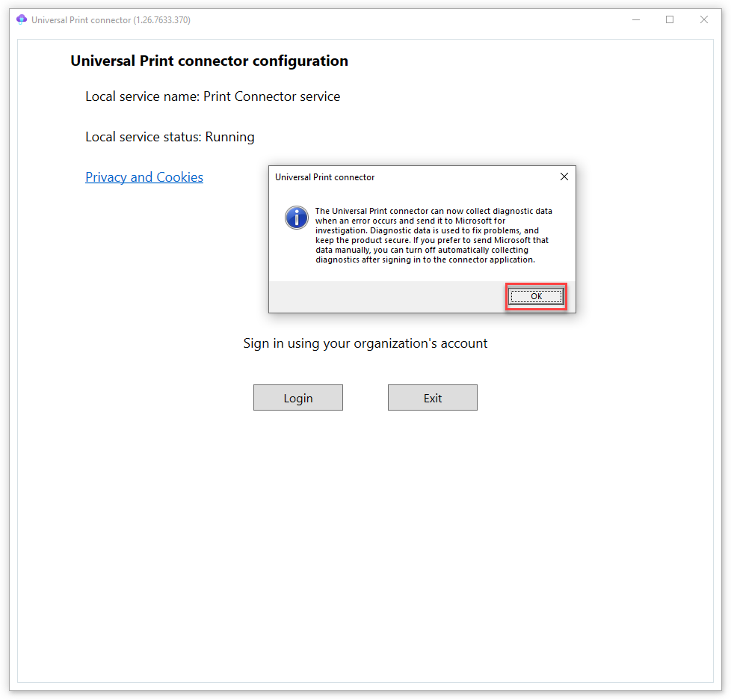Viewport: 731px width, 700px height.
Task: Click the Universal Print connector app icon
Action: (x=22, y=19)
